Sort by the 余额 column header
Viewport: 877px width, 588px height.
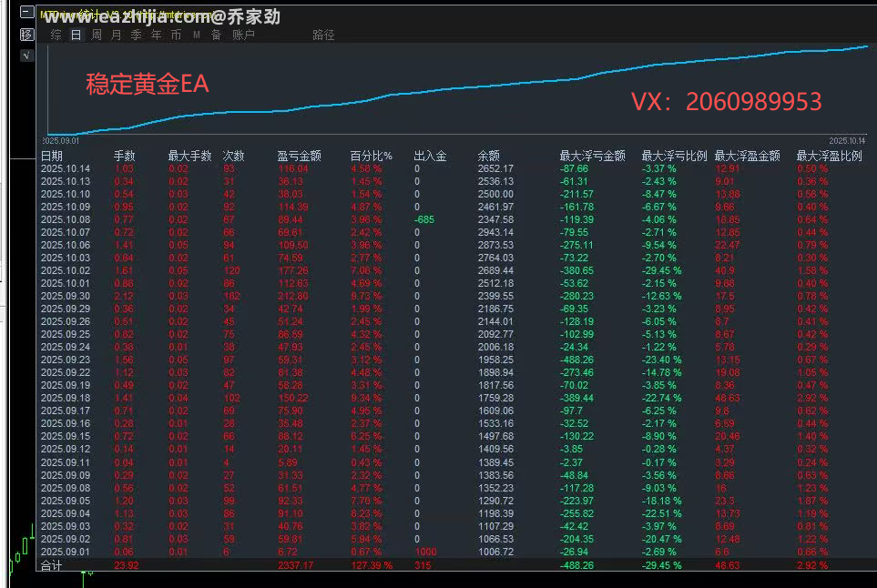[489, 156]
